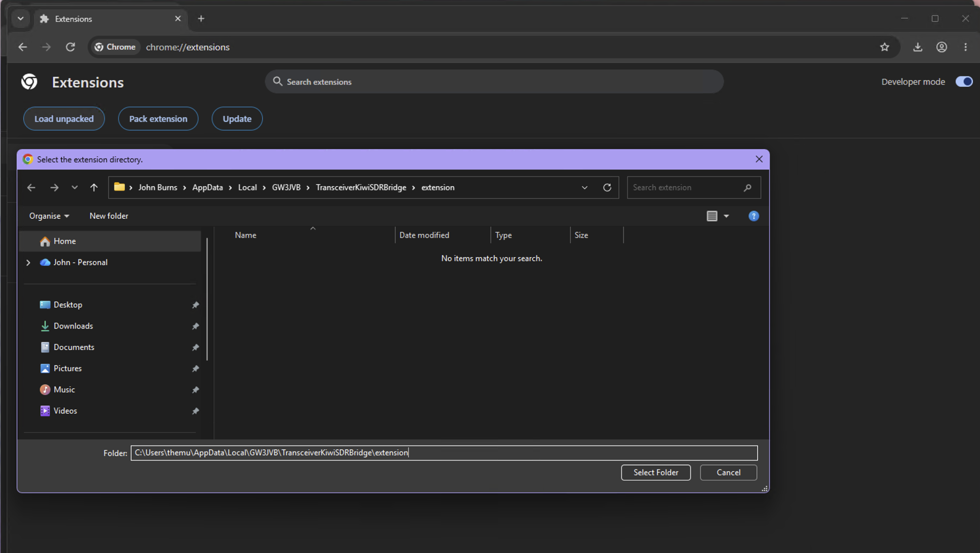Click New folder
Image resolution: width=980 pixels, height=553 pixels.
point(109,216)
